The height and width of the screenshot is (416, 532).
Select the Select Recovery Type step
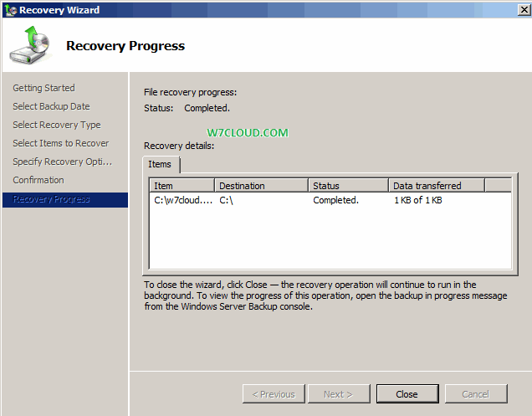click(57, 125)
